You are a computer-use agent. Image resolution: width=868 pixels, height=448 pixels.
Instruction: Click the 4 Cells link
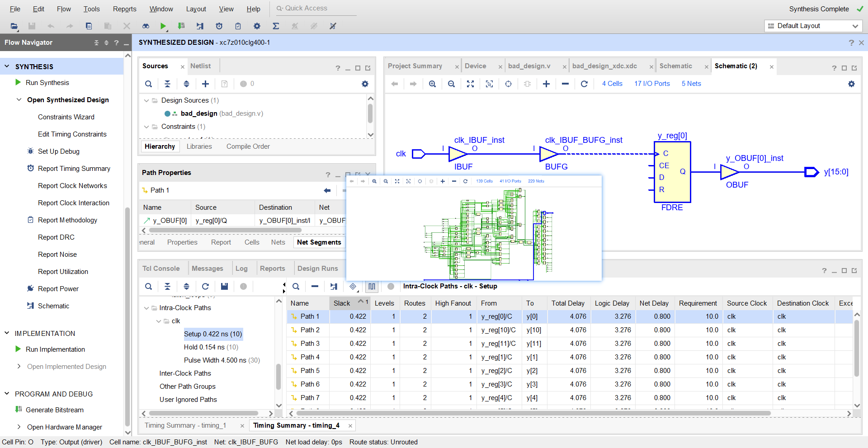[612, 84]
